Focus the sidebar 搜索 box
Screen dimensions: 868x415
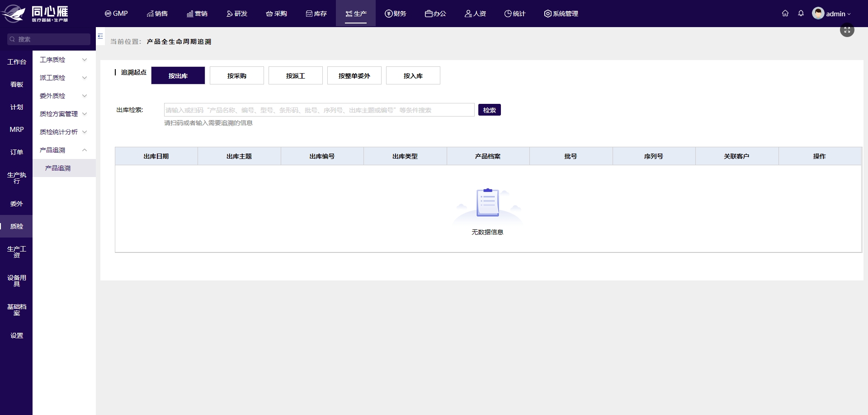(x=49, y=39)
